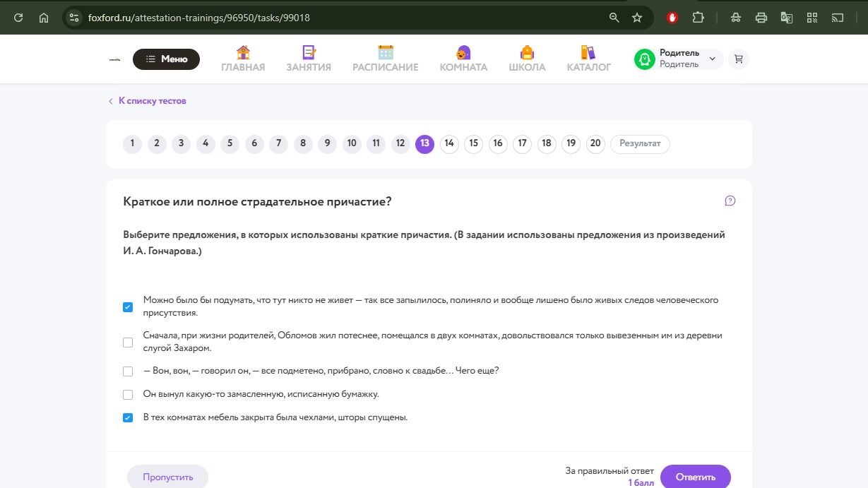Expand the Родитель profile dropdown chevron
The image size is (868, 488).
(x=712, y=59)
